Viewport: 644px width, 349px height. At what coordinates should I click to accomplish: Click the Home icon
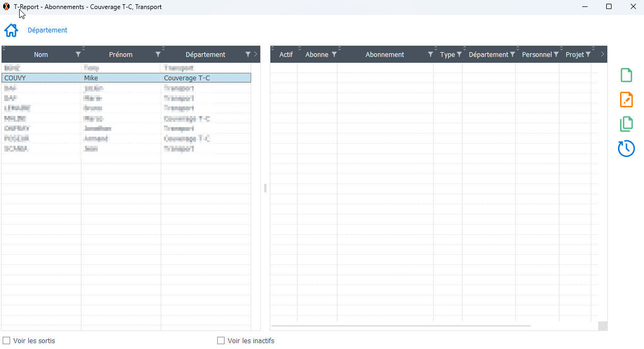point(11,30)
